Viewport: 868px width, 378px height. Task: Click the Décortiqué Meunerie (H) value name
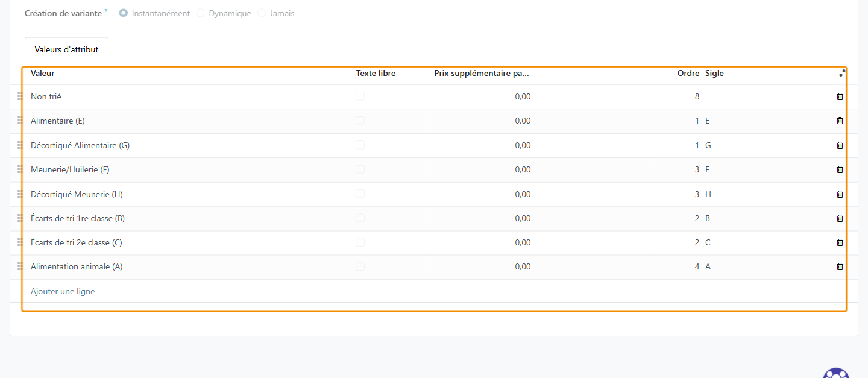point(77,194)
